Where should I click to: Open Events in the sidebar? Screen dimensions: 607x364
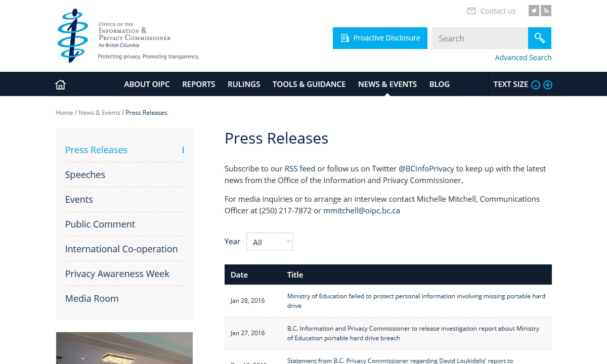(79, 200)
